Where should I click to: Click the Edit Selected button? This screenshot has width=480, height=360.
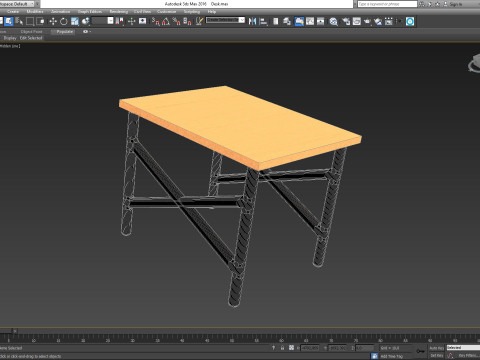point(31,38)
